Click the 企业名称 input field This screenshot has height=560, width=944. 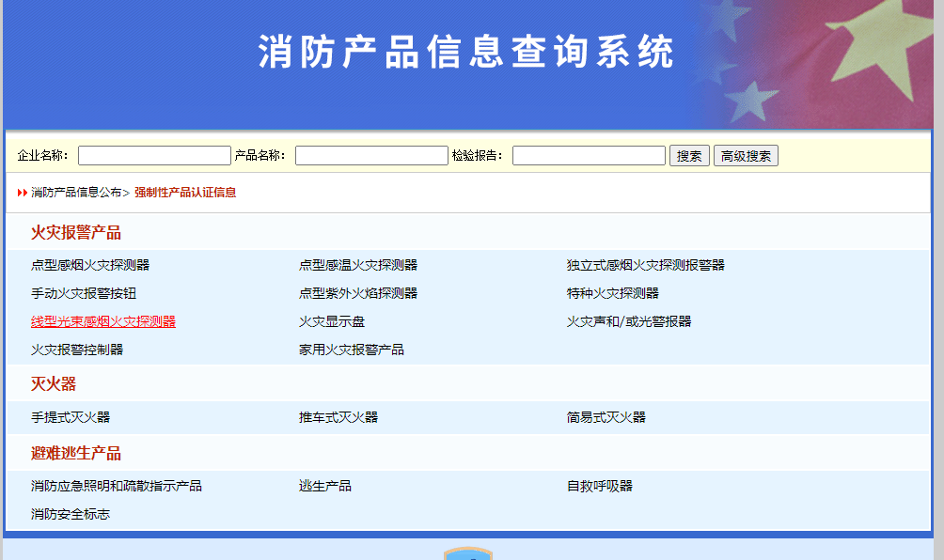pyautogui.click(x=154, y=156)
